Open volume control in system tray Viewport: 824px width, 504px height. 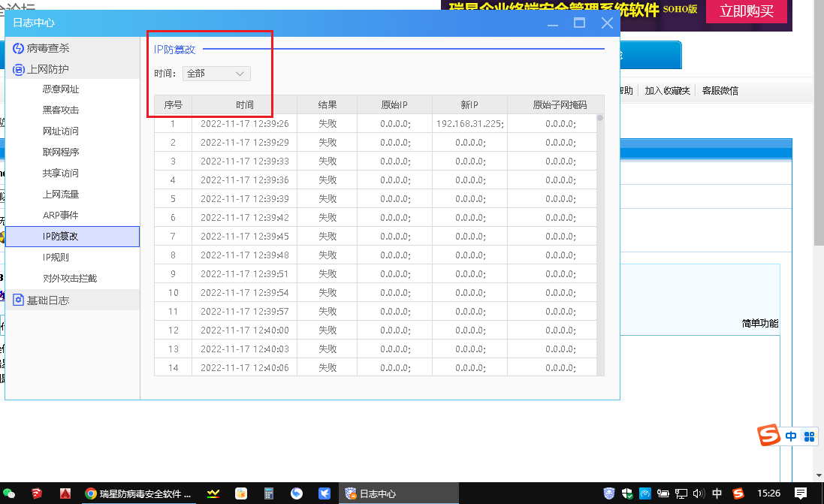[x=699, y=493]
